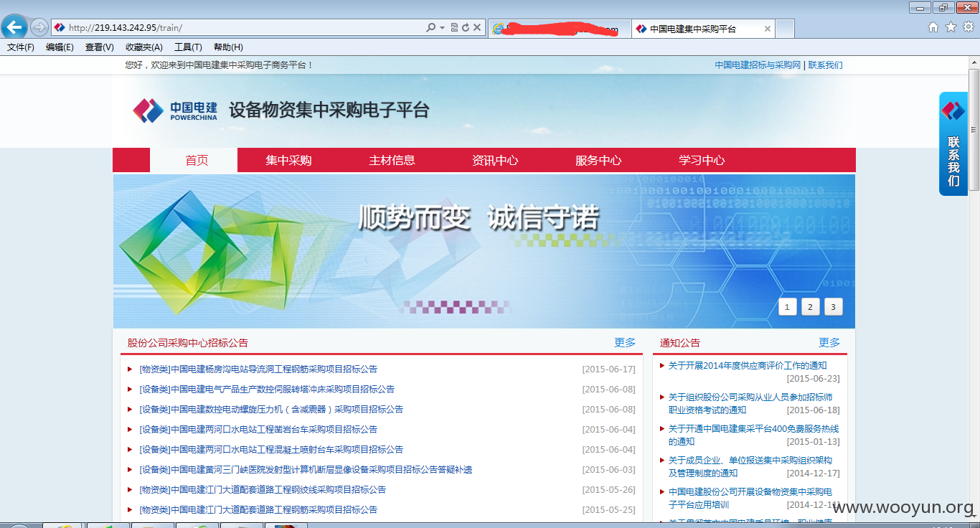This screenshot has height=528, width=980.
Task: Click the PowerChina favicon in the address bar
Action: click(60, 27)
